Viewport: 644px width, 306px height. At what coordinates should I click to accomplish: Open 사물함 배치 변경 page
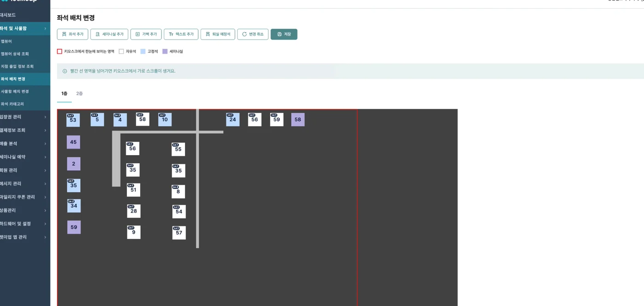(x=25, y=92)
